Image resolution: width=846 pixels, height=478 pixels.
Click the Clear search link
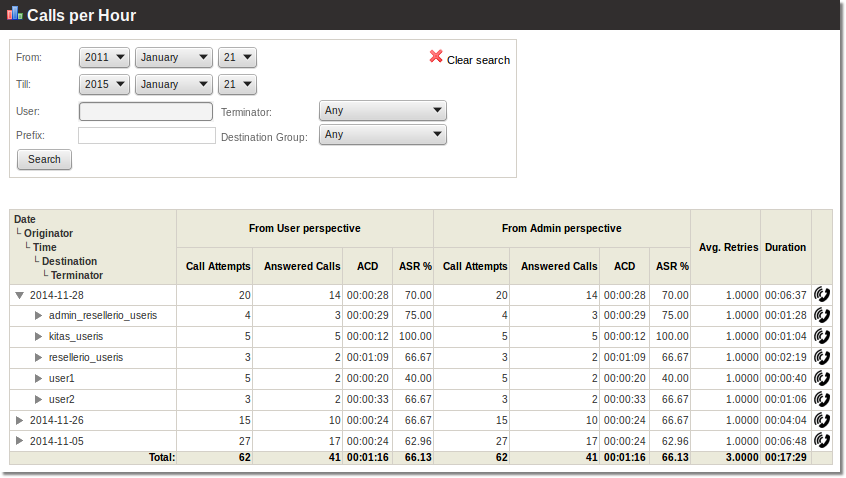[478, 60]
